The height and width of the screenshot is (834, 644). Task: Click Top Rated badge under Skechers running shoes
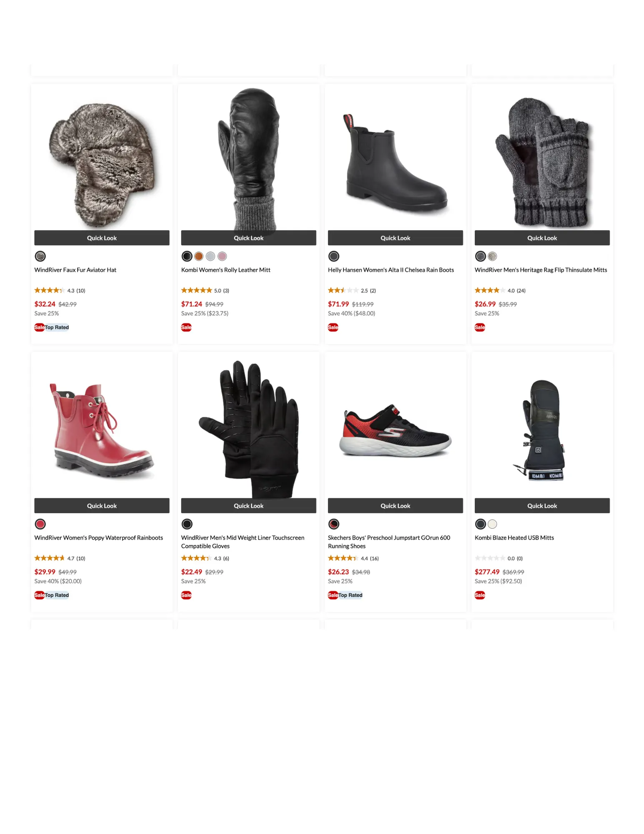[350, 595]
